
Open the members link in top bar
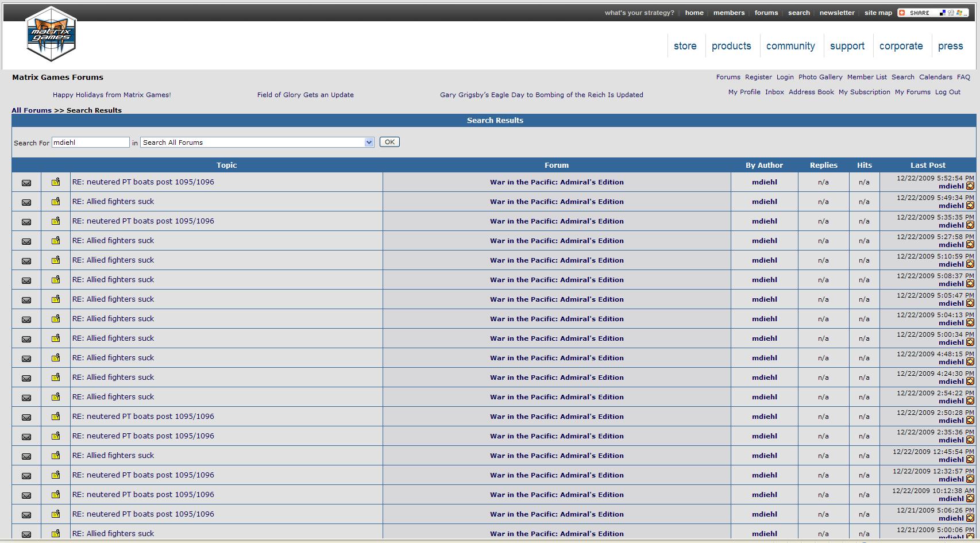pyautogui.click(x=729, y=13)
